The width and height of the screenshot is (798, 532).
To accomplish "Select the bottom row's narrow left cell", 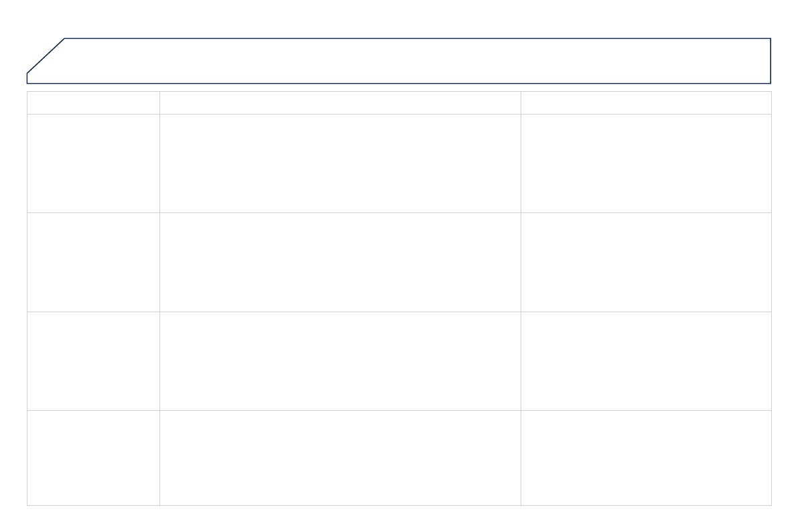I will [x=93, y=458].
